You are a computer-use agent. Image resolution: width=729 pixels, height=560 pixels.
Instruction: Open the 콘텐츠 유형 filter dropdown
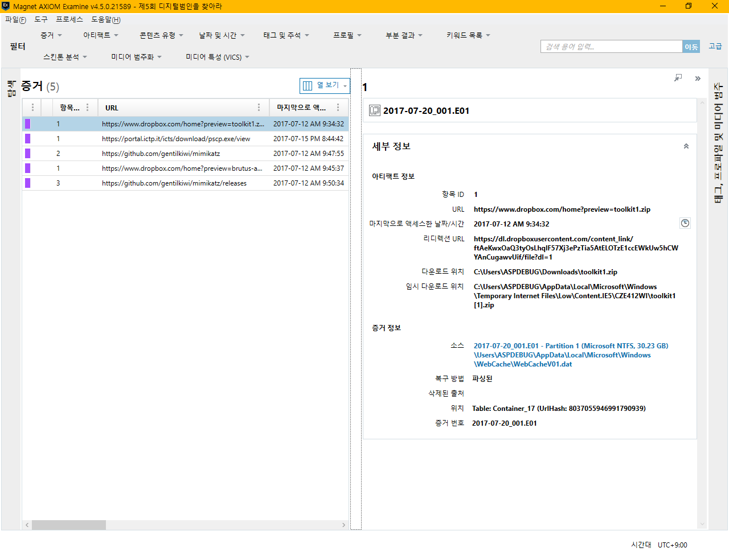click(161, 35)
